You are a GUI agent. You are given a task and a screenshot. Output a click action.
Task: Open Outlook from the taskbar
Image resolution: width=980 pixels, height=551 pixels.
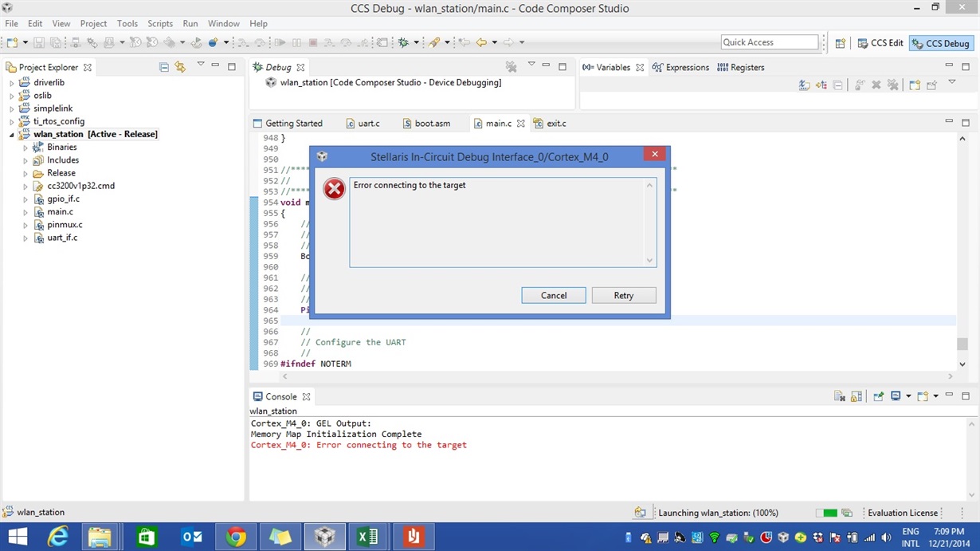(191, 537)
